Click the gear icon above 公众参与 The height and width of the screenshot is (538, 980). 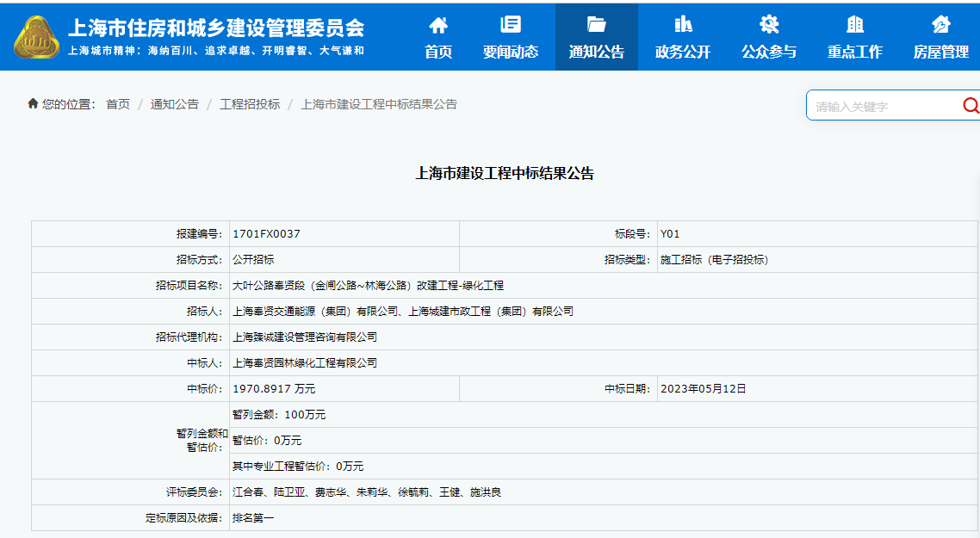tap(769, 24)
